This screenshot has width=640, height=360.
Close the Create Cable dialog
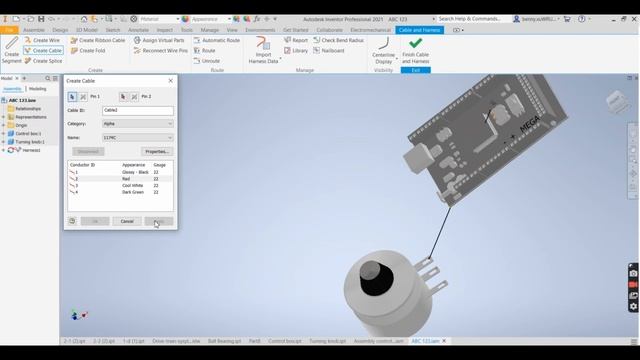tap(171, 81)
